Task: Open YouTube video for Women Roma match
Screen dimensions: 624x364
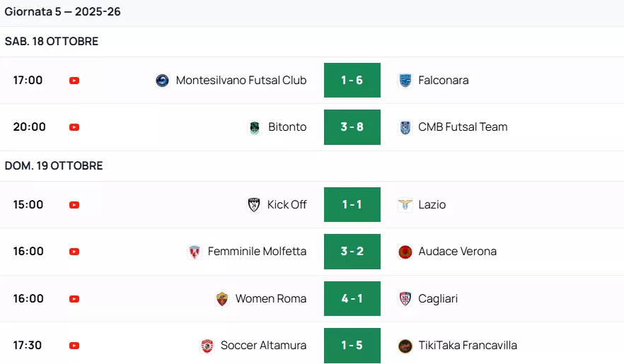Action: coord(74,299)
